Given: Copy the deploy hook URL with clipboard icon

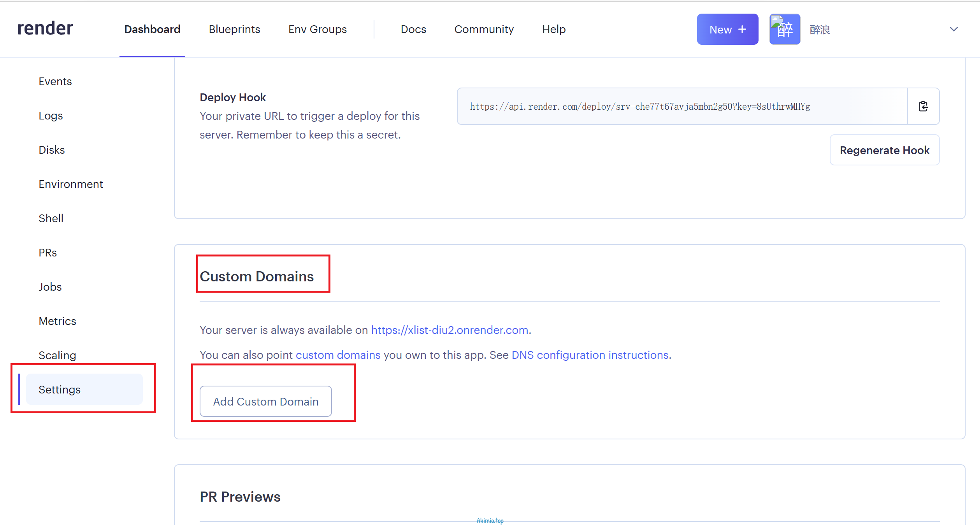Looking at the screenshot, I should click(923, 106).
